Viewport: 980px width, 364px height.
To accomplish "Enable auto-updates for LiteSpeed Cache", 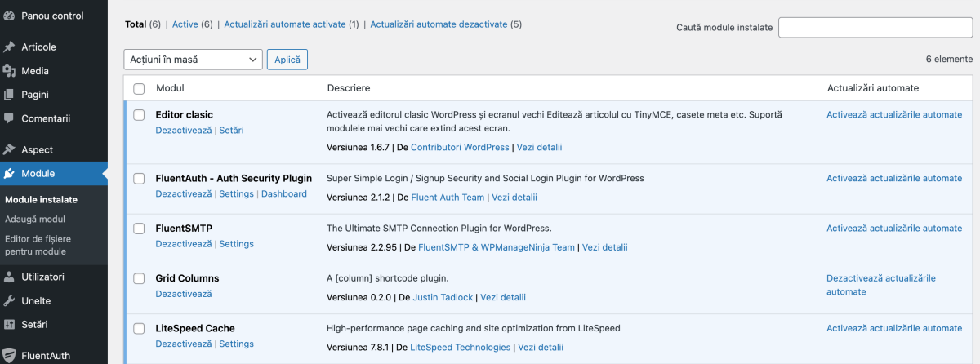I will coord(894,328).
